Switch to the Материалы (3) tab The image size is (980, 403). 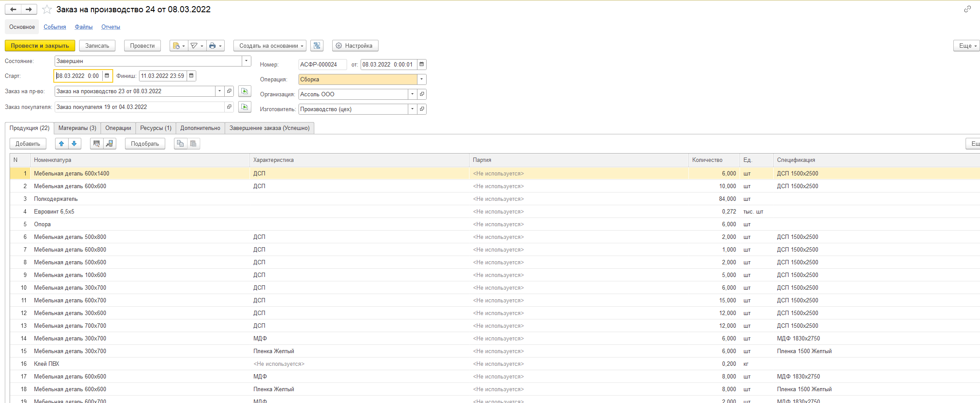point(77,128)
